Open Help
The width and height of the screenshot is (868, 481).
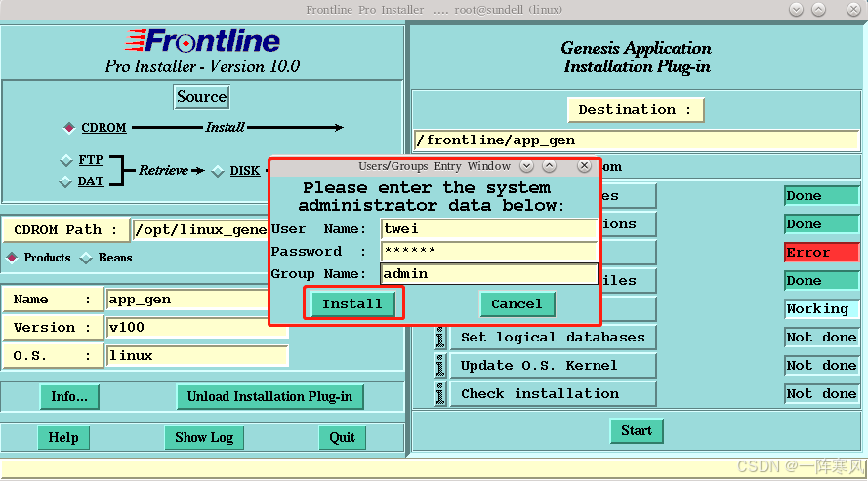[x=63, y=438]
